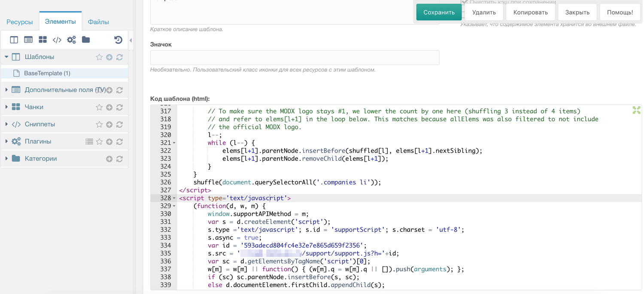Click the new chunk toolbar icon

tap(43, 40)
